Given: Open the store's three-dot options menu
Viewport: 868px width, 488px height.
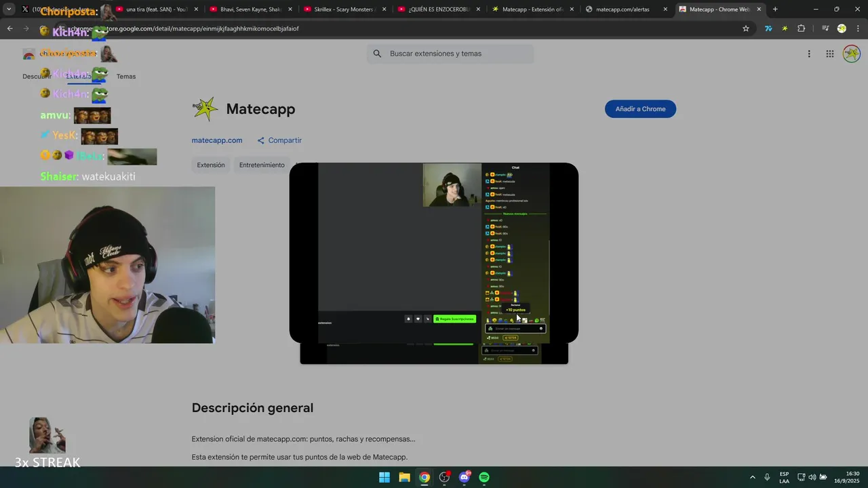Looking at the screenshot, I should click(x=809, y=54).
